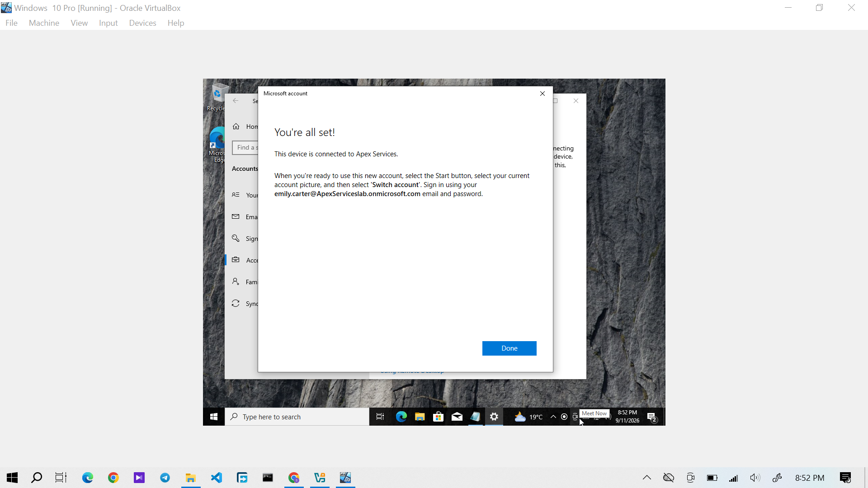Click guest clock showing 9/11/2026
The height and width of the screenshot is (488, 868).
tap(627, 417)
